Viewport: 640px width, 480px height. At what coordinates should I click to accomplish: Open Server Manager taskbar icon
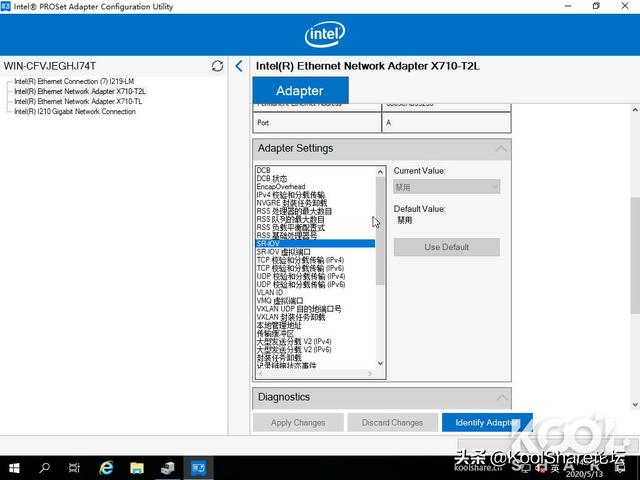[167, 468]
